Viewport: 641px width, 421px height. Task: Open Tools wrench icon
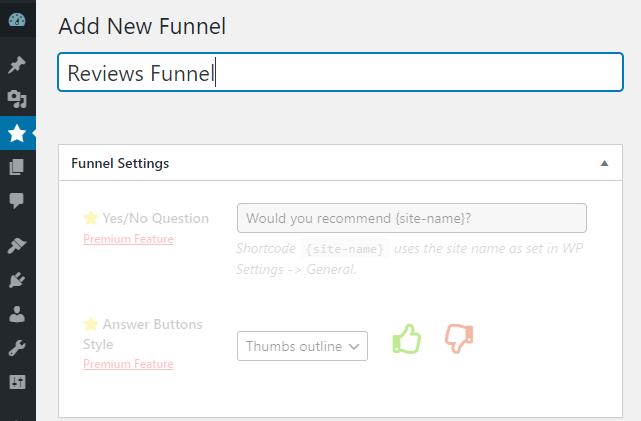pos(17,347)
